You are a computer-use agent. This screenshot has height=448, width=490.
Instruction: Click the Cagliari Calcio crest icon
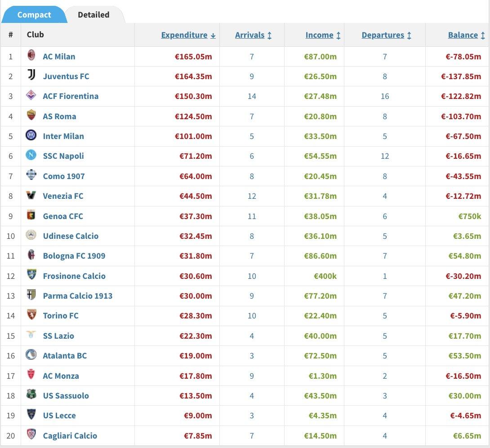tap(31, 434)
